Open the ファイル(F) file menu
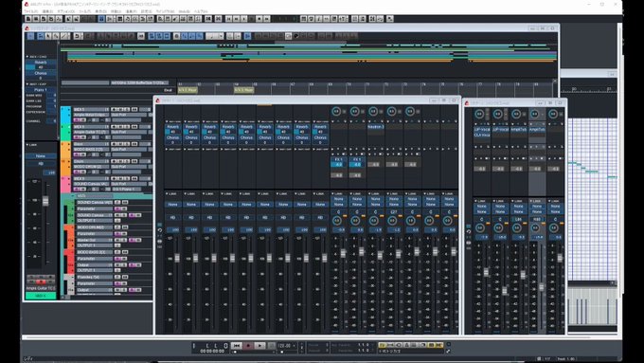The width and height of the screenshot is (644, 363). (31, 11)
